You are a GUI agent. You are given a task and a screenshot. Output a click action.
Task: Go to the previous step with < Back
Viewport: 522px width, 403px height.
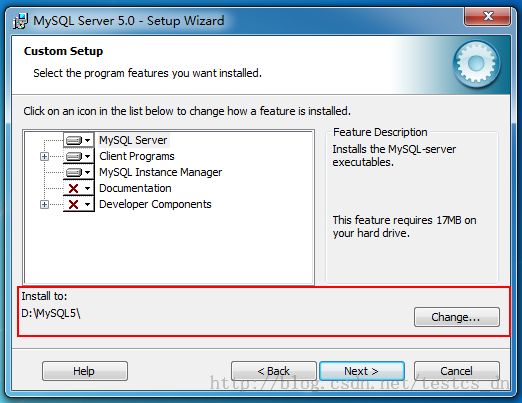(x=274, y=371)
